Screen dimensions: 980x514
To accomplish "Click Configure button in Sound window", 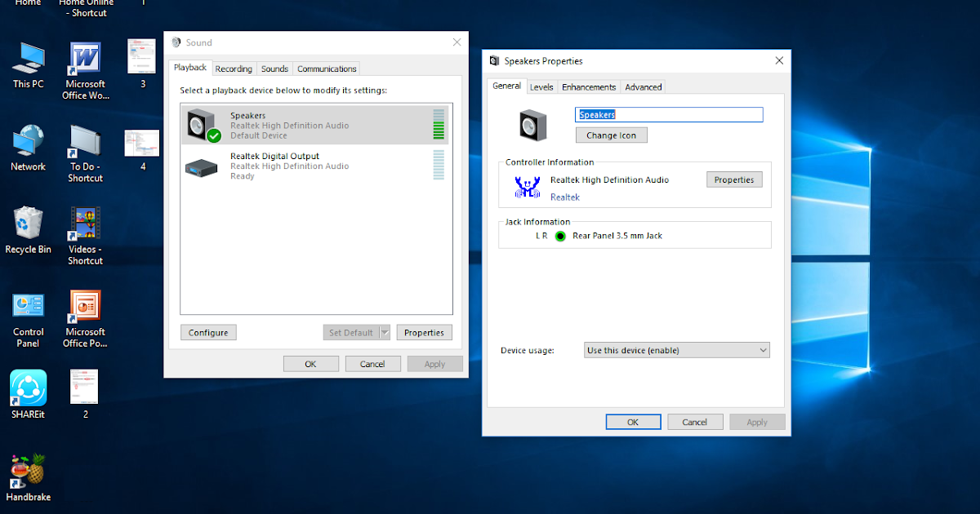I will tap(208, 332).
